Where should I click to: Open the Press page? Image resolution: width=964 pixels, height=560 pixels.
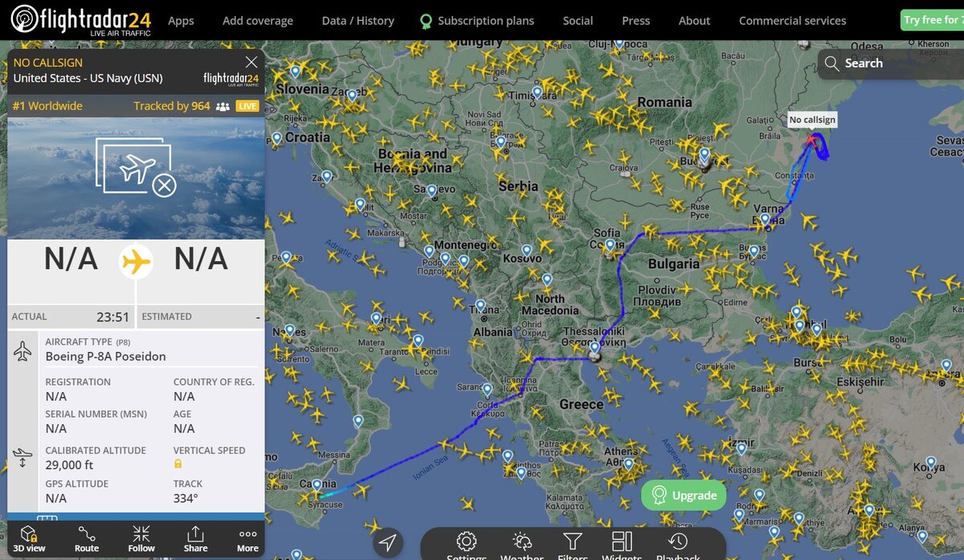point(635,21)
